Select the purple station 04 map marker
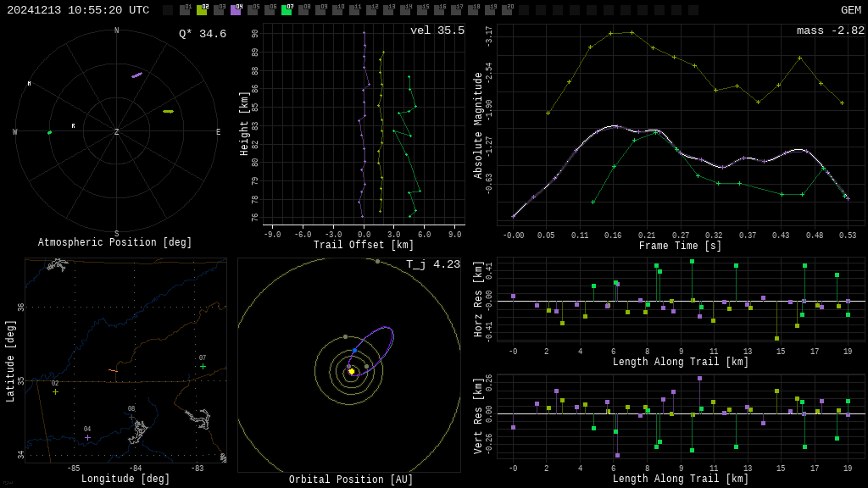868x488 pixels. pyautogui.click(x=87, y=437)
